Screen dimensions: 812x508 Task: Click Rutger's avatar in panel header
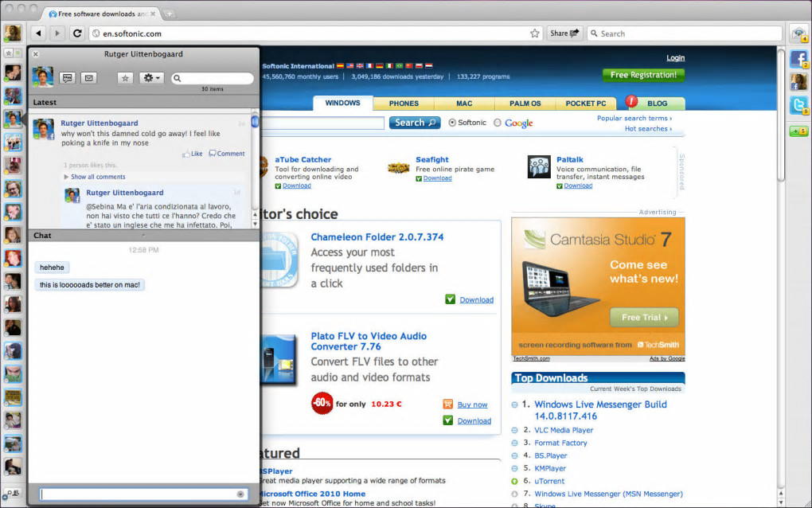[42, 77]
